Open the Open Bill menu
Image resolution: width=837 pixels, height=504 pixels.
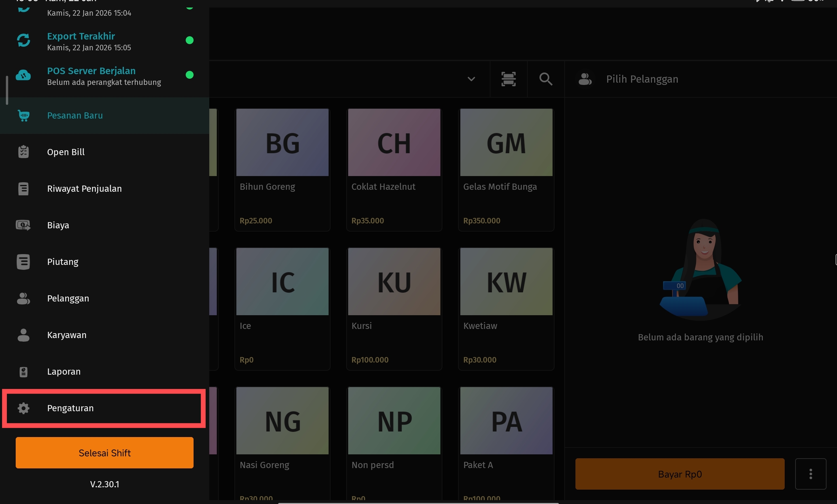pos(66,152)
